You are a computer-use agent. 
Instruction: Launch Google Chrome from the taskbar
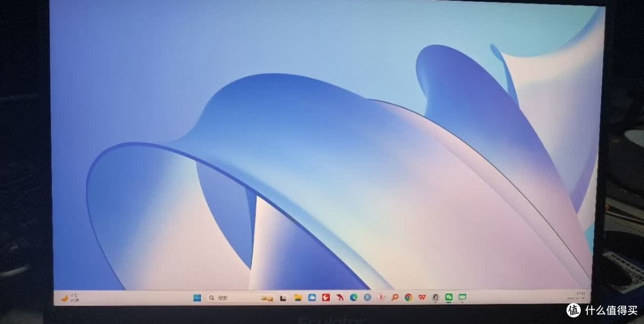[x=408, y=297]
